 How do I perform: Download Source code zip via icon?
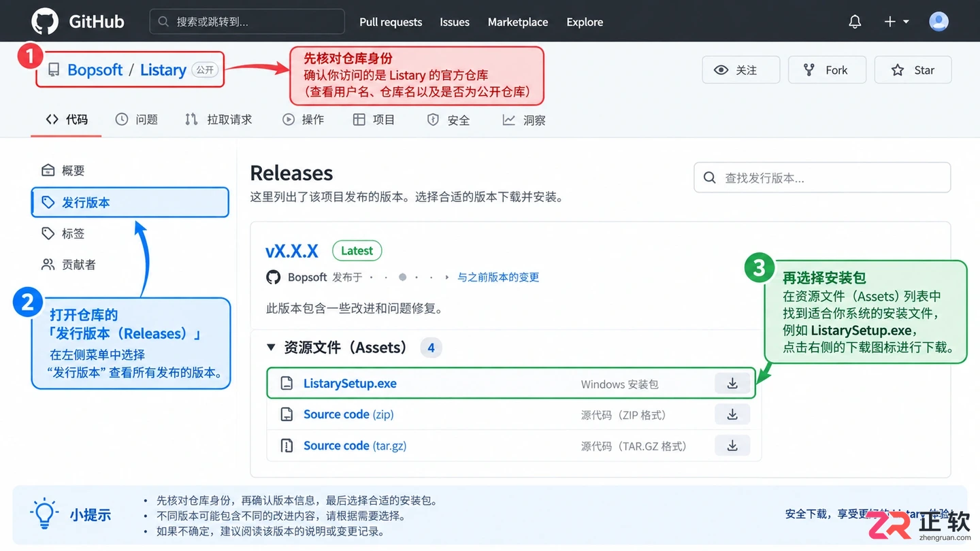732,414
